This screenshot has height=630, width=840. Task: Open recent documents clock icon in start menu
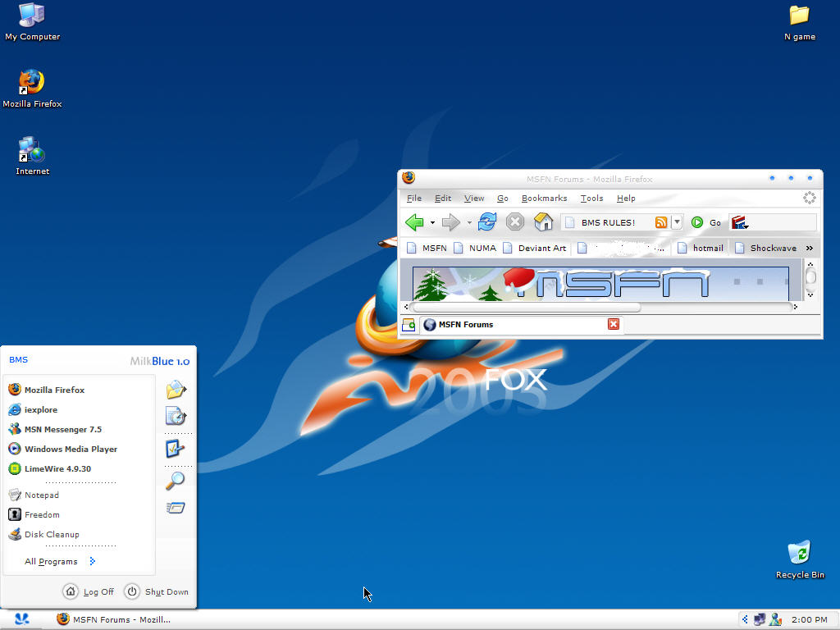click(x=176, y=416)
